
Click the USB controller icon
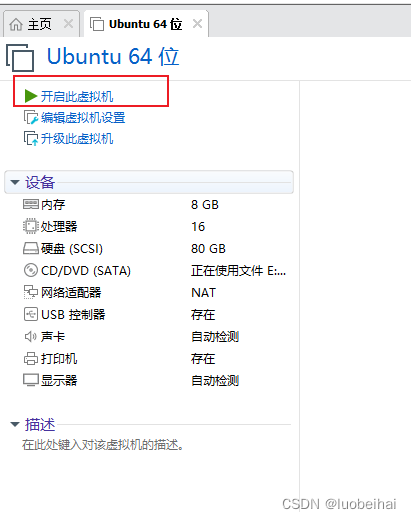coord(31,314)
